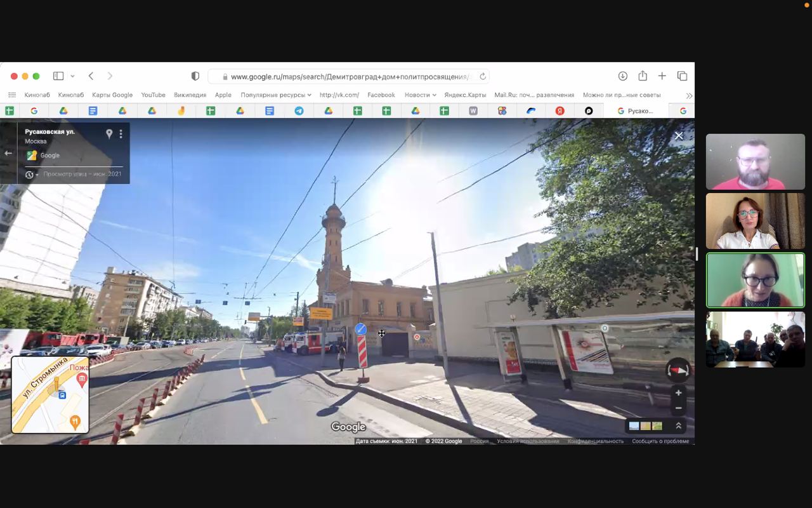Close the Street View panorama
This screenshot has width=812, height=508.
679,136
